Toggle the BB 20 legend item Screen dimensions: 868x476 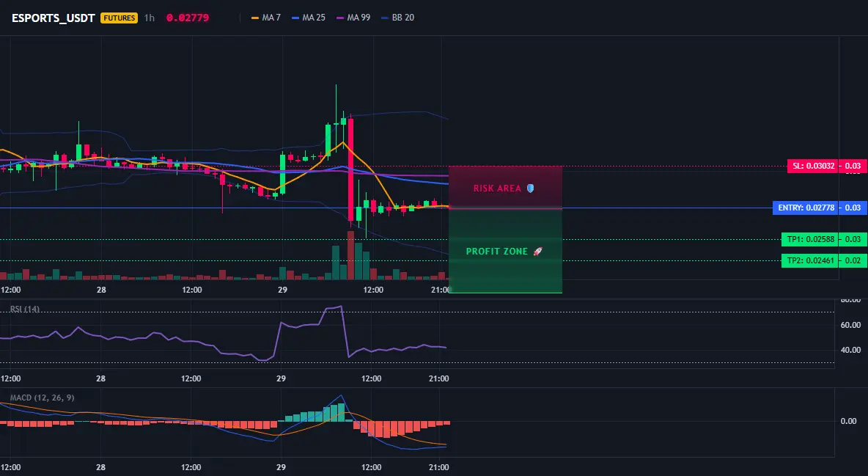(x=397, y=18)
